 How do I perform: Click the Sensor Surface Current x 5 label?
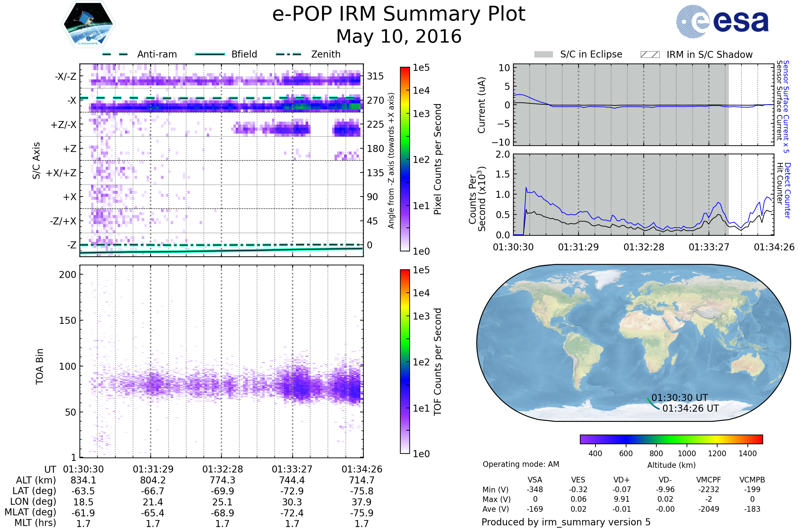pyautogui.click(x=786, y=107)
